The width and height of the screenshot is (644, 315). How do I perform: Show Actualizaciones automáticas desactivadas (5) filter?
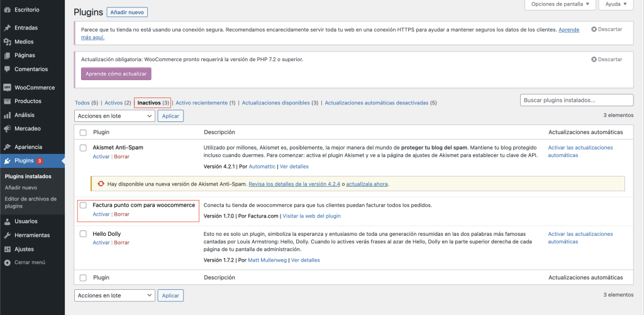(x=380, y=103)
